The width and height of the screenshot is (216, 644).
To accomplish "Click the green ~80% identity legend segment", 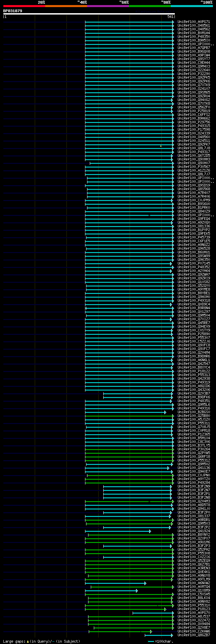I will [x=150, y=6].
